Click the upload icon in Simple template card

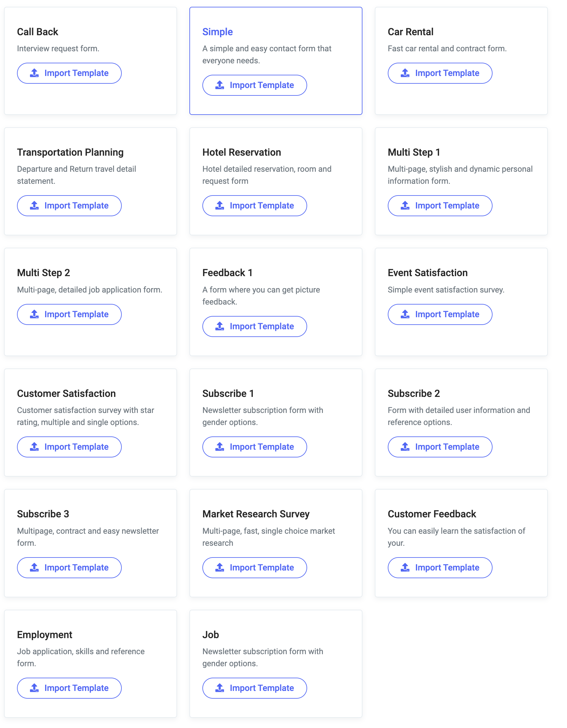(220, 85)
